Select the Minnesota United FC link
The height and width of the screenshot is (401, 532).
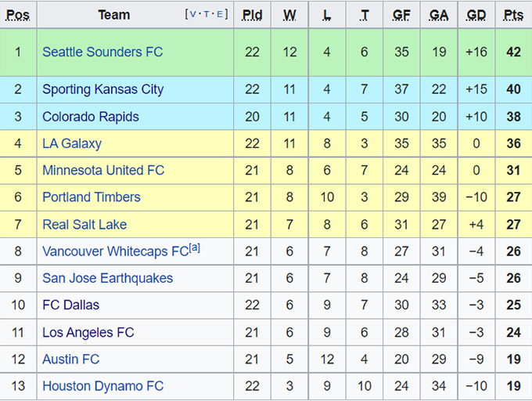[103, 170]
